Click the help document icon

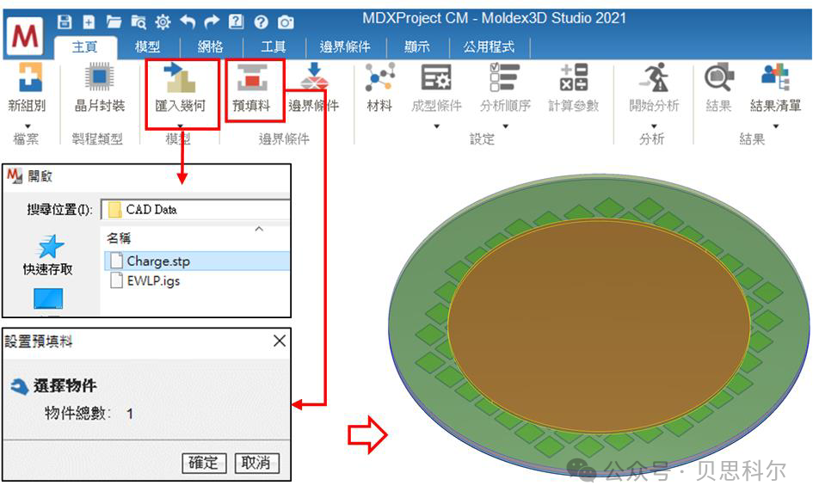tap(236, 22)
